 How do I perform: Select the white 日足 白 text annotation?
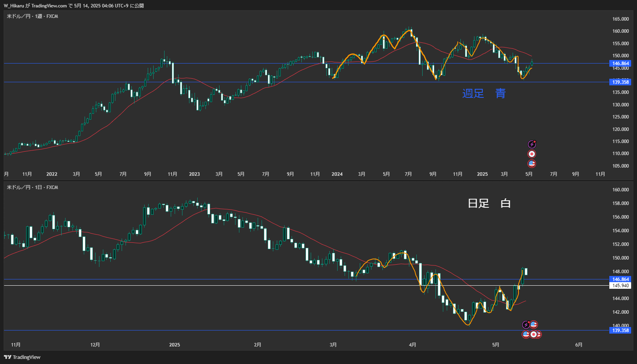tap(489, 203)
